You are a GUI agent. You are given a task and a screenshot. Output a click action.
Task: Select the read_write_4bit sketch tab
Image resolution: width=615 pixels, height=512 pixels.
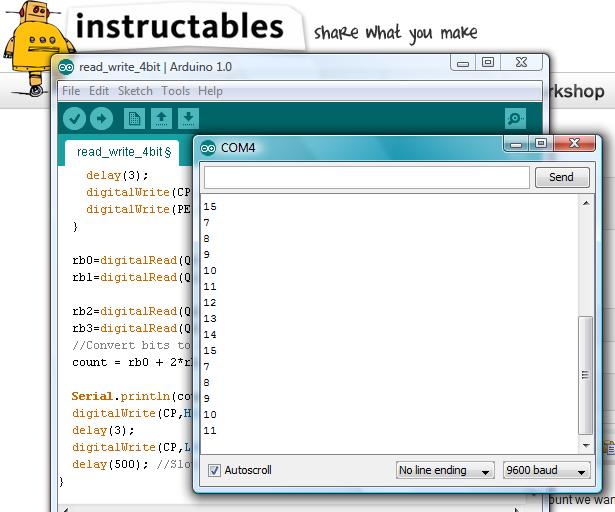[124, 152]
